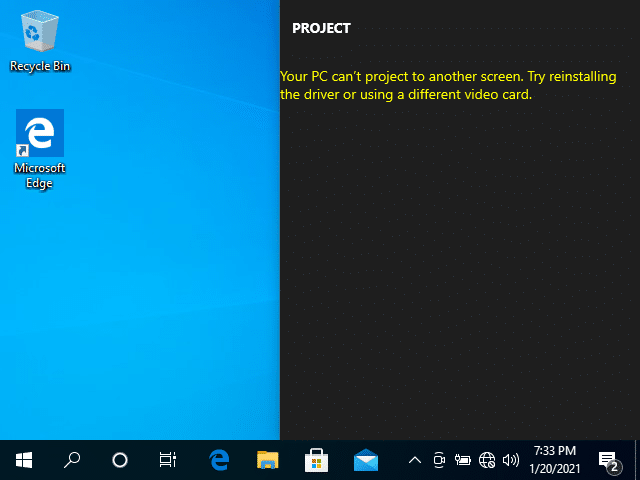Click the Show desktop sliver
The height and width of the screenshot is (480, 640).
click(637, 460)
